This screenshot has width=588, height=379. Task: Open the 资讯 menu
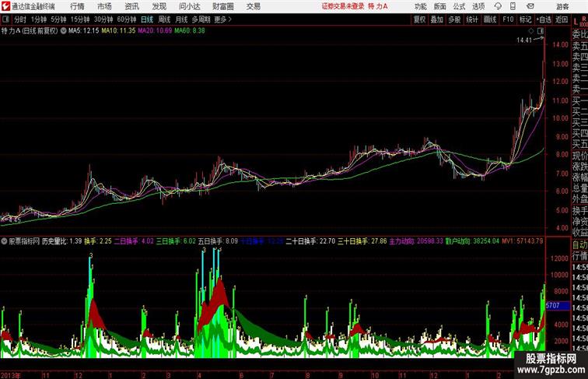coord(131,6)
